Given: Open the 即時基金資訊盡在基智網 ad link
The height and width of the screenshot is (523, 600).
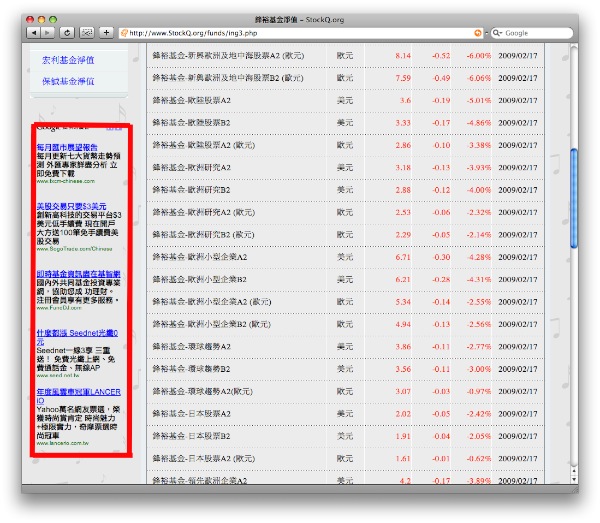Looking at the screenshot, I should [x=78, y=273].
